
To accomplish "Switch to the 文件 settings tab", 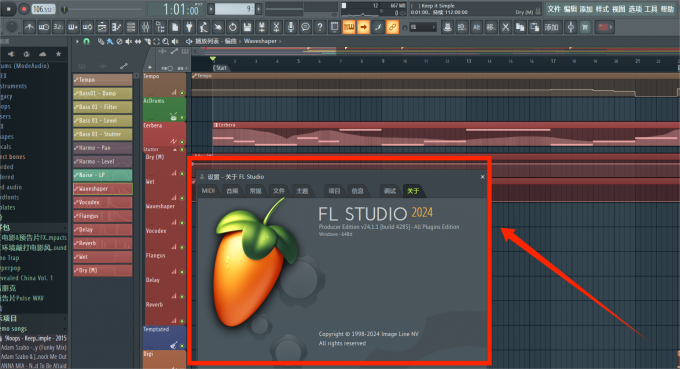I will 278,191.
